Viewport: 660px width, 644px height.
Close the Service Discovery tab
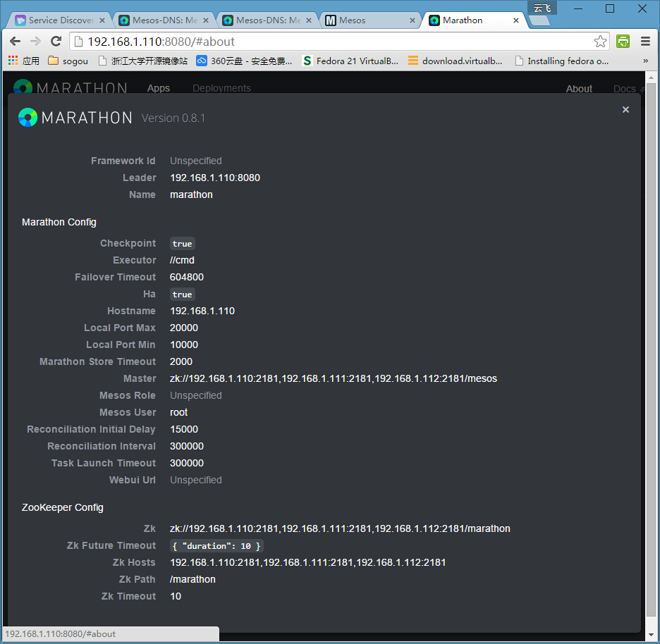pos(102,20)
